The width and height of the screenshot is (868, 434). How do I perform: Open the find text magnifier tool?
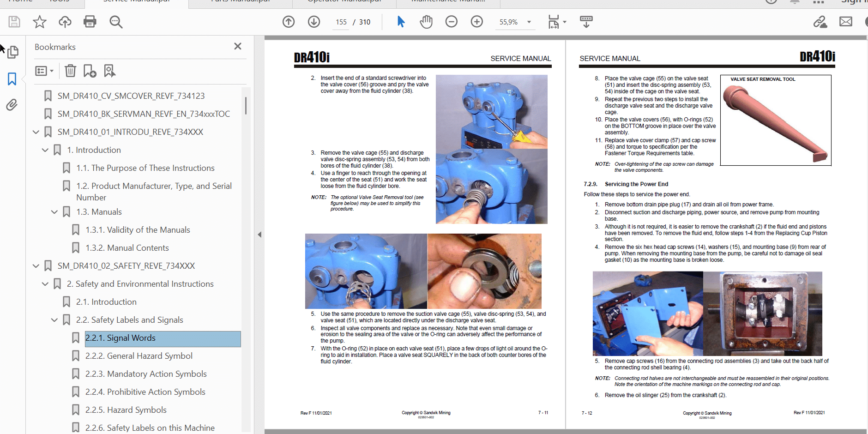[x=116, y=22]
